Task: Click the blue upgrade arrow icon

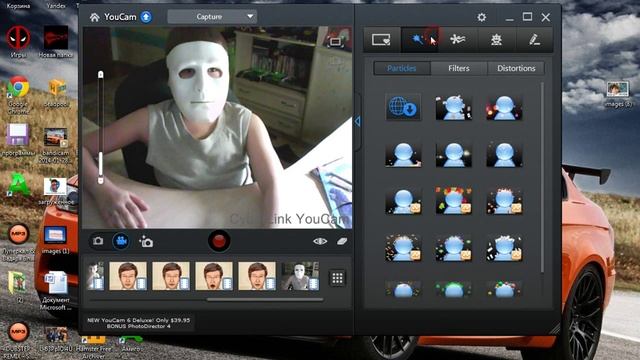Action: coord(146,17)
